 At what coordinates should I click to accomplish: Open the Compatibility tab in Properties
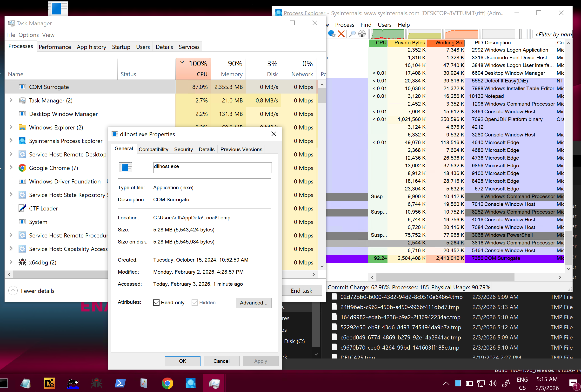click(154, 149)
